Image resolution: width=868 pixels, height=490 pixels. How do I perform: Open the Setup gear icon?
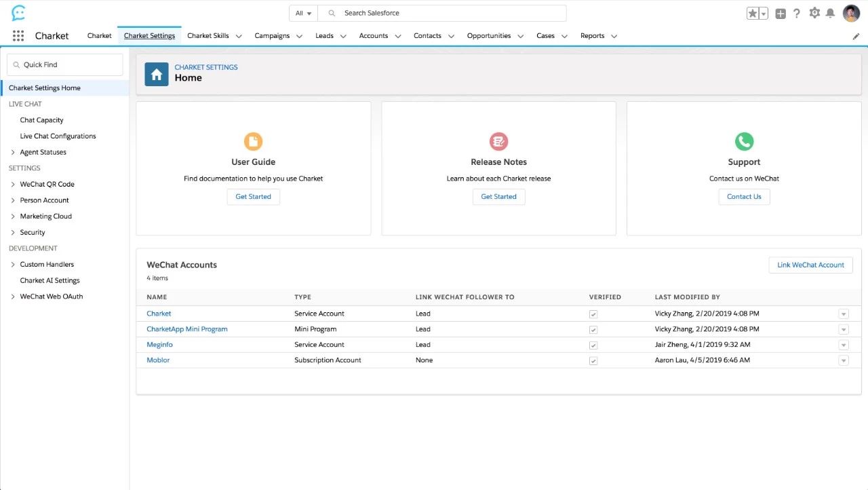click(814, 13)
